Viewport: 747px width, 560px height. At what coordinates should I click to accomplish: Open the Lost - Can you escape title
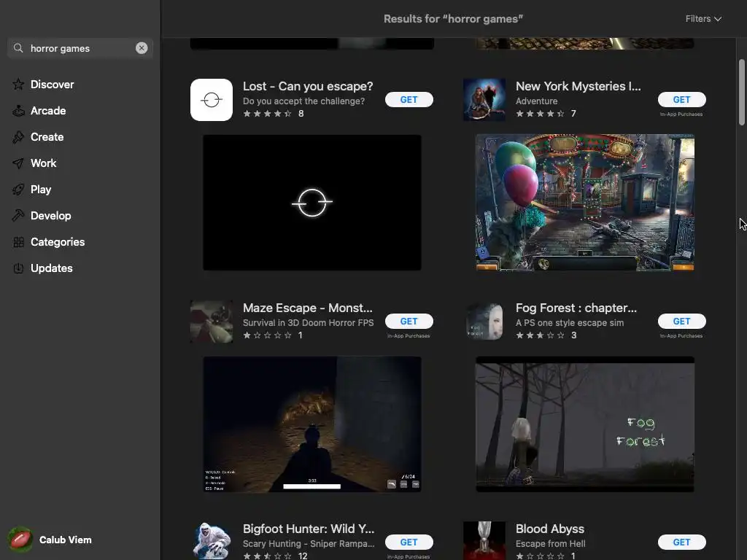point(308,86)
